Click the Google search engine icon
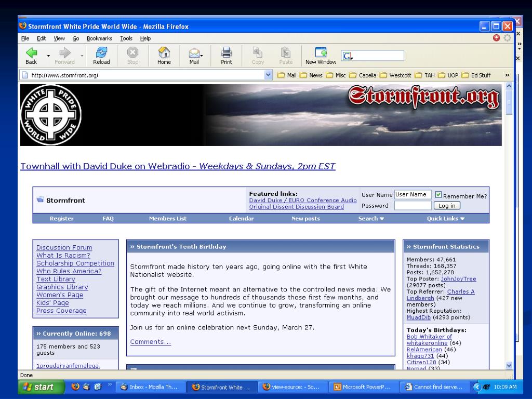This screenshot has height=399, width=532. 347,56
